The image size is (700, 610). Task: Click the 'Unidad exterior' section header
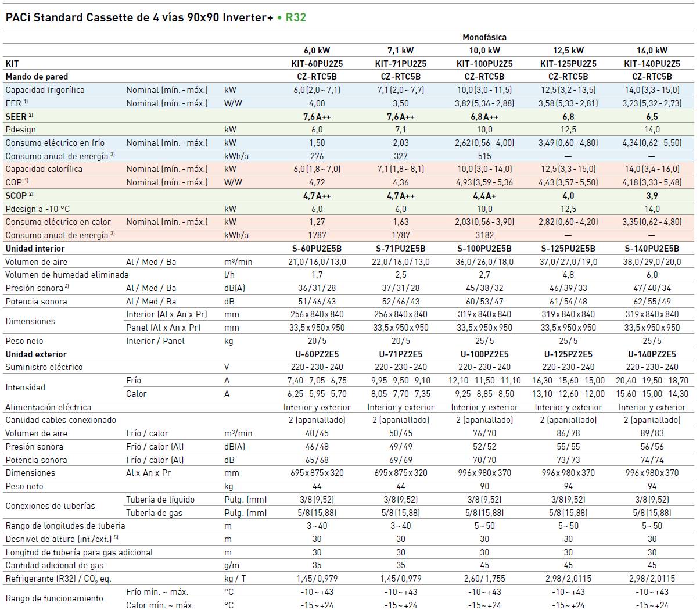(36, 354)
